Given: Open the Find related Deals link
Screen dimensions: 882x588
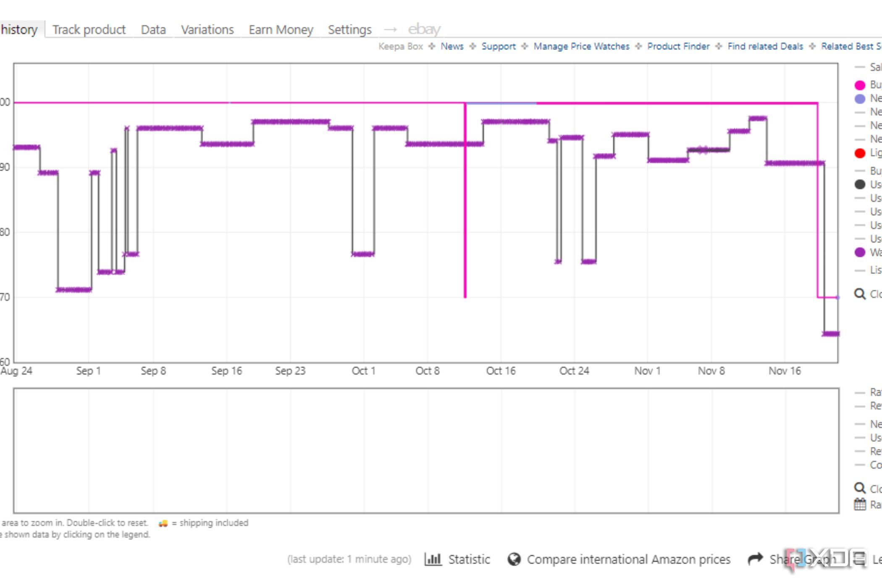Looking at the screenshot, I should [765, 46].
